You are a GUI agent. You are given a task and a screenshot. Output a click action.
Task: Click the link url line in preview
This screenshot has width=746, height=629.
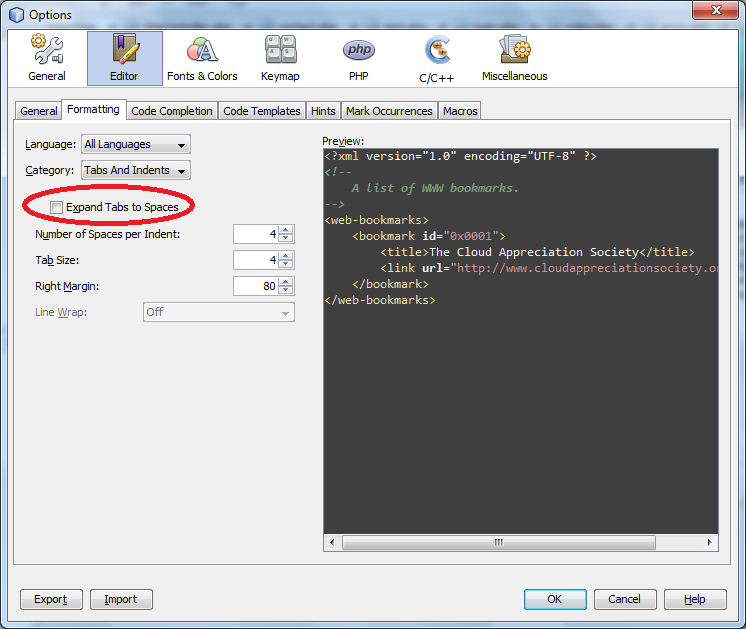pyautogui.click(x=549, y=268)
